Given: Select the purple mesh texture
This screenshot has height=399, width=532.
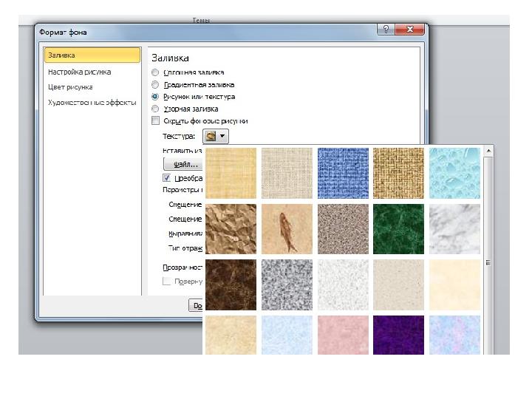Looking at the screenshot, I should click(x=399, y=335).
